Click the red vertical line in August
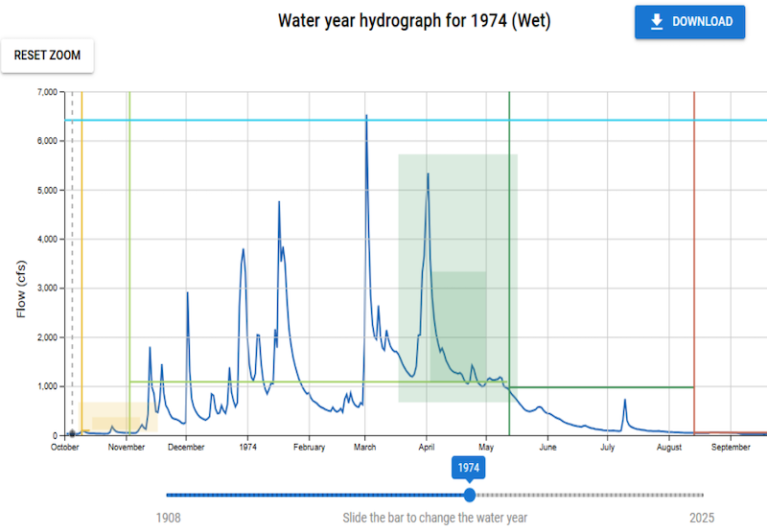This screenshot has width=767, height=532. (693, 240)
